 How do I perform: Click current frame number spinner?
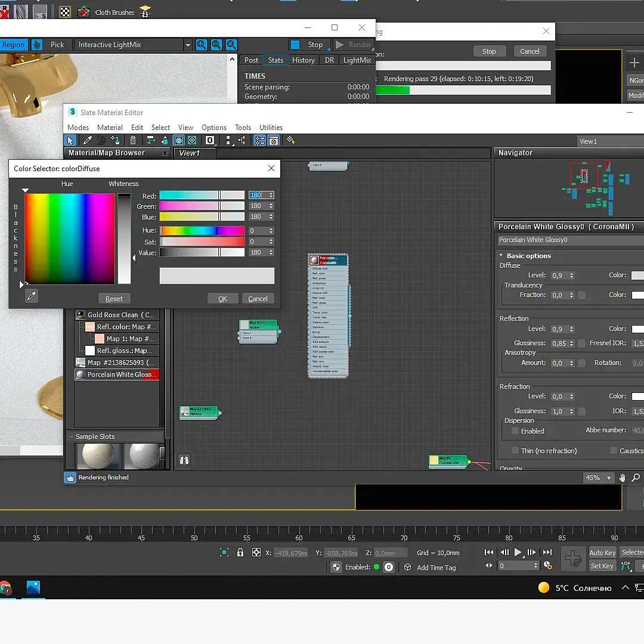pos(535,565)
